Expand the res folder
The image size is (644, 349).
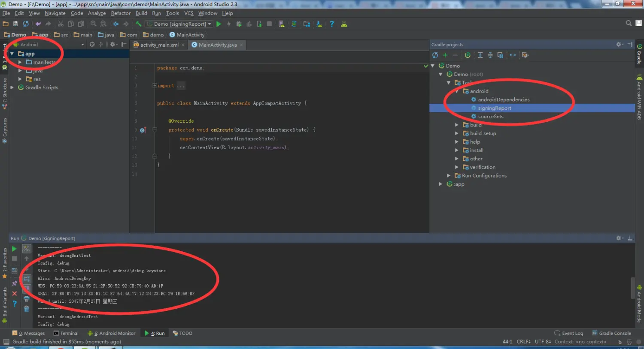[x=20, y=79]
